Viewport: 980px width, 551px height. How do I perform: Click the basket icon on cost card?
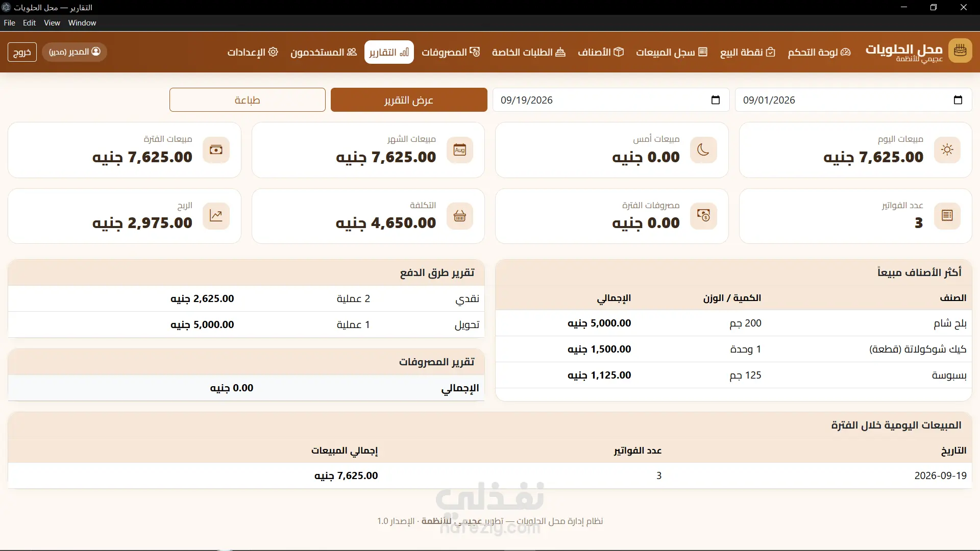460,216
